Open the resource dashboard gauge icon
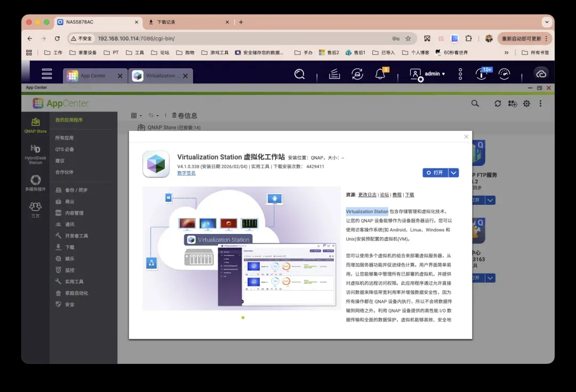Viewport: 576px width, 392px height. [505, 74]
